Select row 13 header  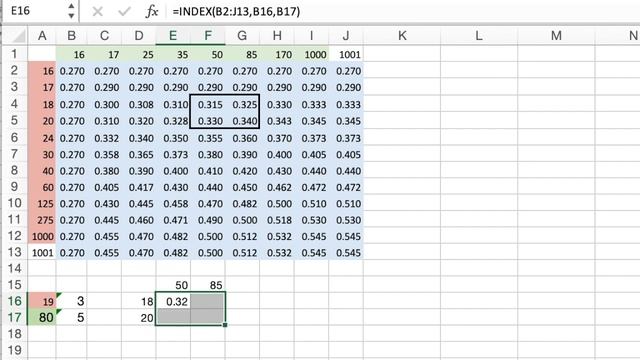click(x=14, y=252)
